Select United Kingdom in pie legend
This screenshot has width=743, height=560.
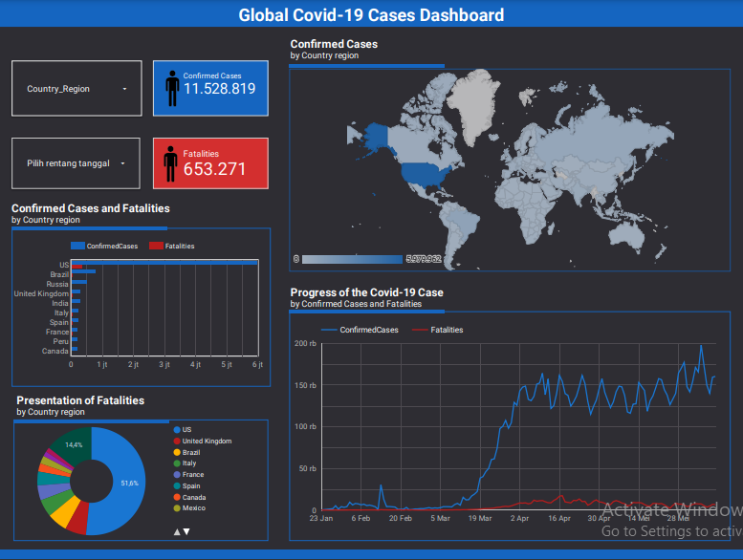[207, 442]
